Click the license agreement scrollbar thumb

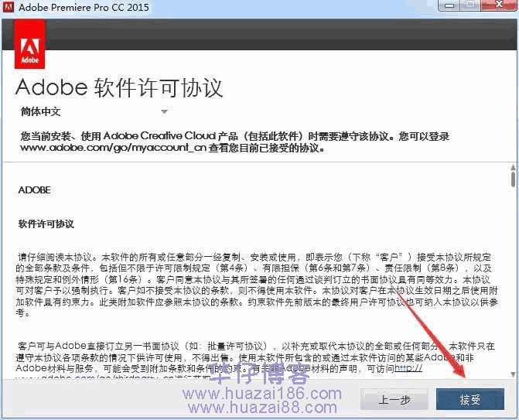coord(513,179)
